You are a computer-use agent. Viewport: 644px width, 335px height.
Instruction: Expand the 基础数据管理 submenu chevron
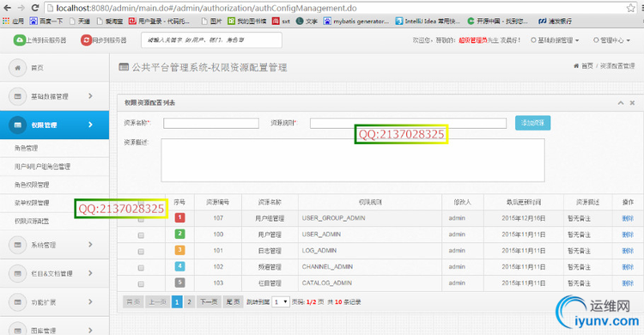90,95
